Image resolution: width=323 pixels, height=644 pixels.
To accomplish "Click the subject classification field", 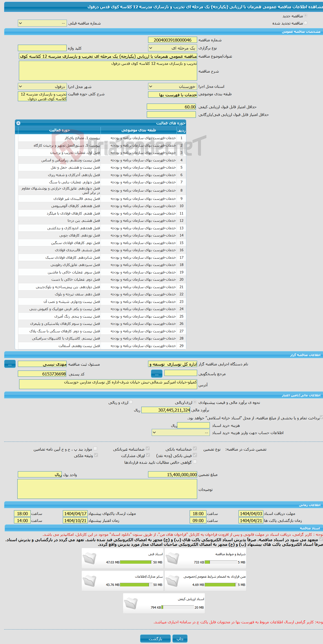I will [x=173, y=95].
